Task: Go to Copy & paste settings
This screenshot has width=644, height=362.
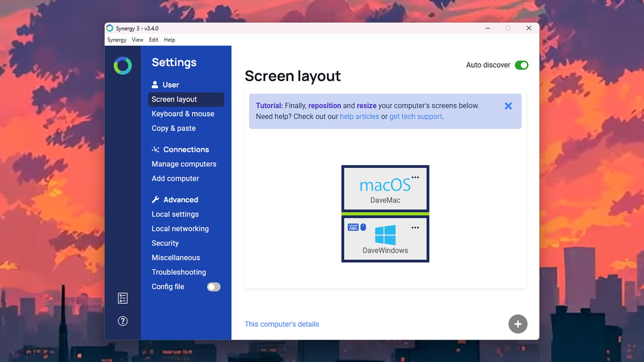Action: (x=174, y=128)
